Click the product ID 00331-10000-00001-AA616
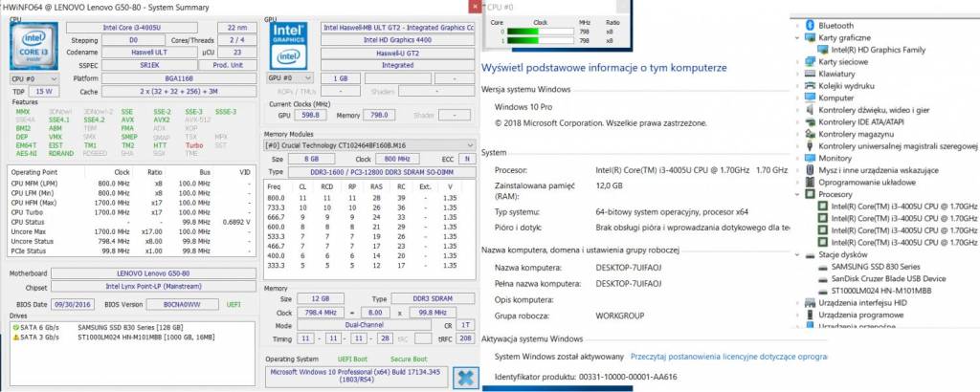The width and height of the screenshot is (980, 392). click(x=630, y=377)
